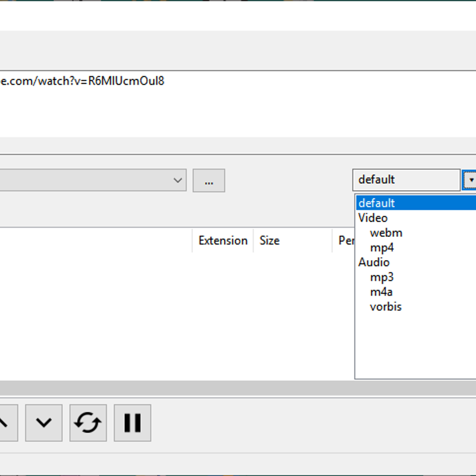This screenshot has width=476, height=476.
Task: Click the horizontal scrollbar below the download list
Action: pyautogui.click(x=238, y=388)
